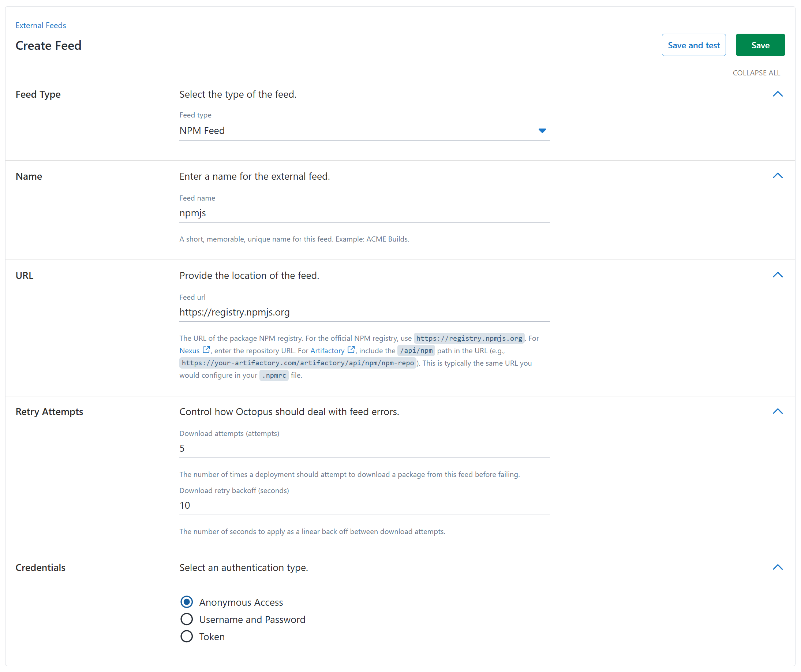
Task: Click the green Save button
Action: [760, 45]
